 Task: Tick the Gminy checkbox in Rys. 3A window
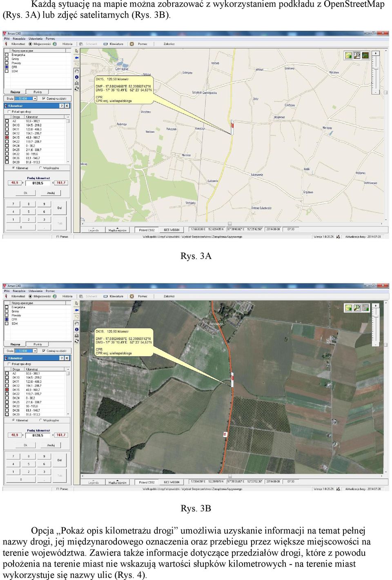[x=7, y=59]
